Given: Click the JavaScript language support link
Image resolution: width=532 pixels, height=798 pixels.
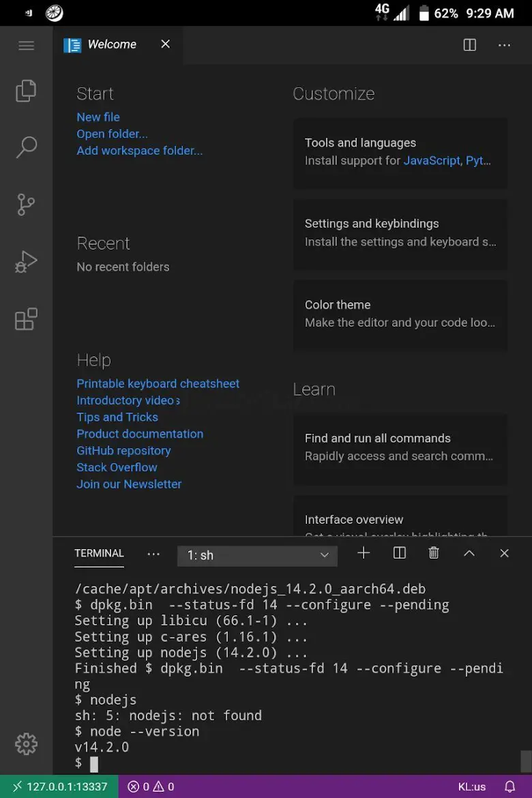Looking at the screenshot, I should tap(431, 161).
